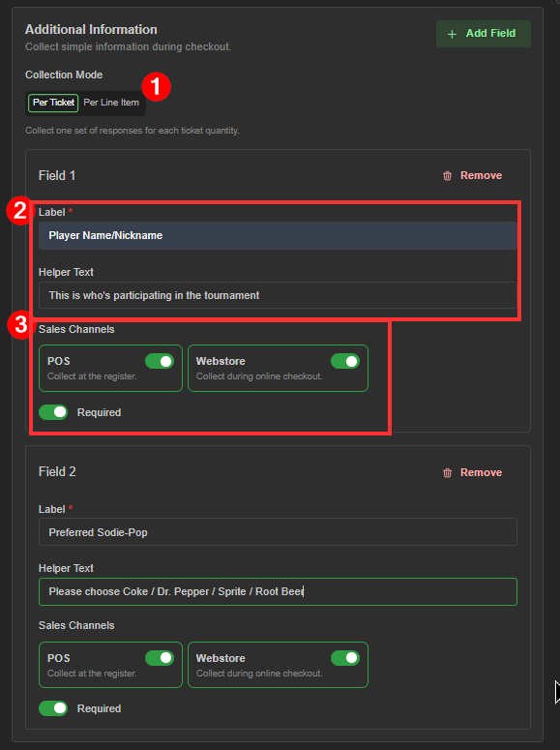This screenshot has height=750, width=560.
Task: Switch to Per Line Item mode
Action: point(111,103)
